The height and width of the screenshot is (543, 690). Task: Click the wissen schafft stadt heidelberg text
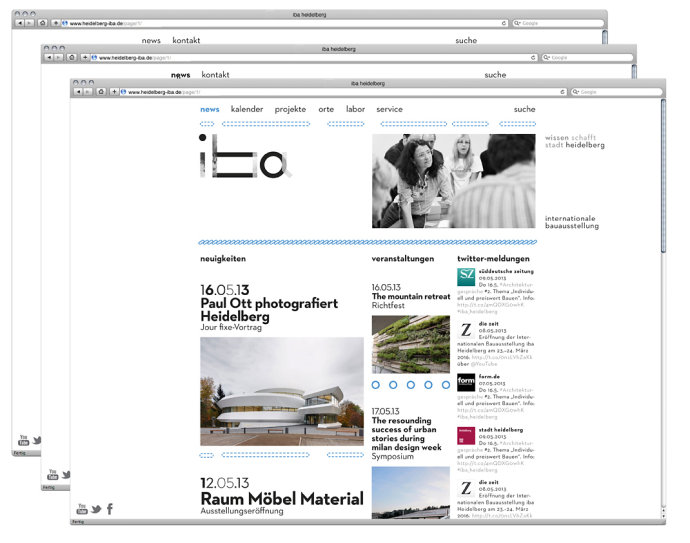click(575, 141)
